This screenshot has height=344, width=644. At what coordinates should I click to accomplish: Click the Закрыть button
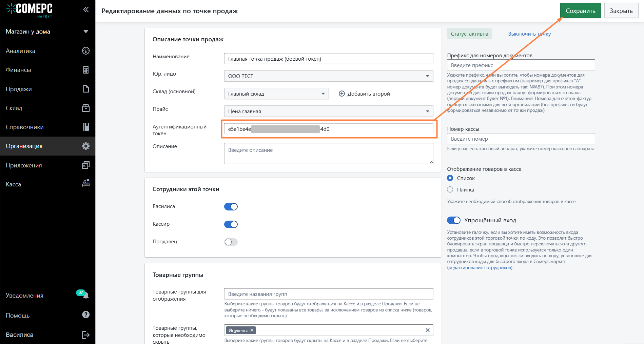[x=621, y=11]
